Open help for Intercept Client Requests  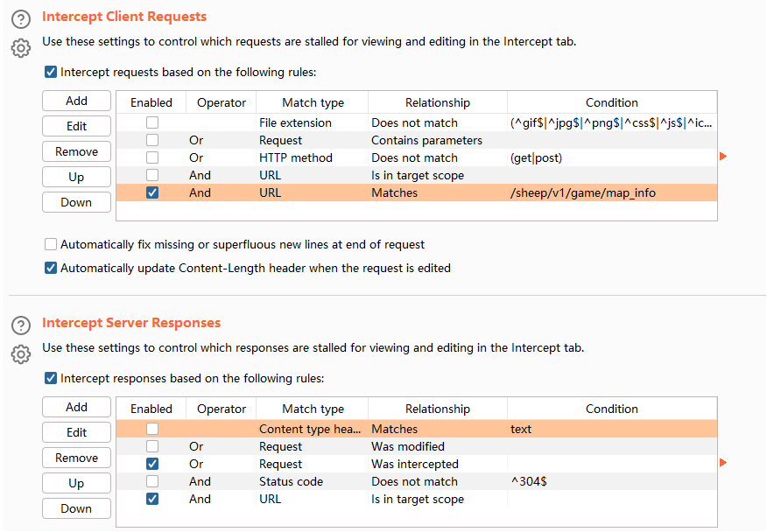pos(21,19)
